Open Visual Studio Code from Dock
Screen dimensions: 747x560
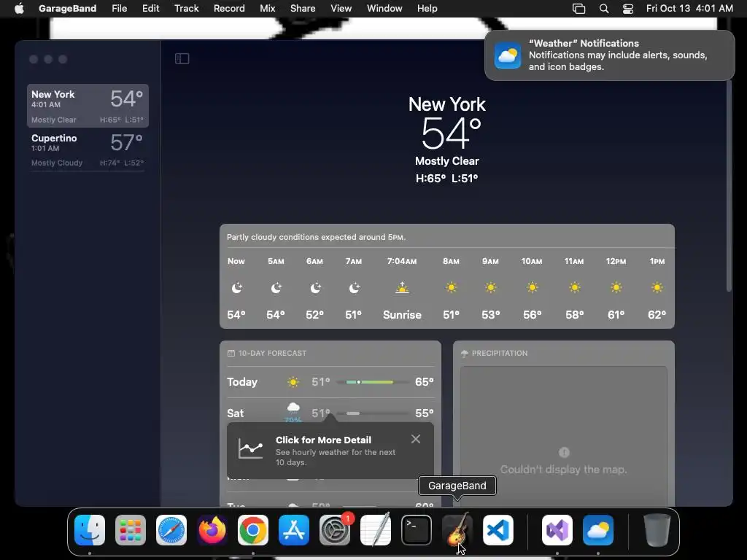coord(498,530)
